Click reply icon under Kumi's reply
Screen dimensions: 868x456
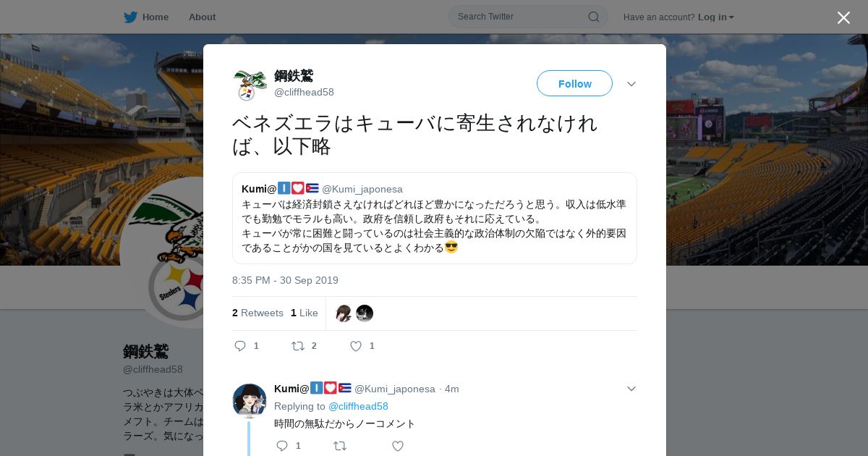(283, 446)
